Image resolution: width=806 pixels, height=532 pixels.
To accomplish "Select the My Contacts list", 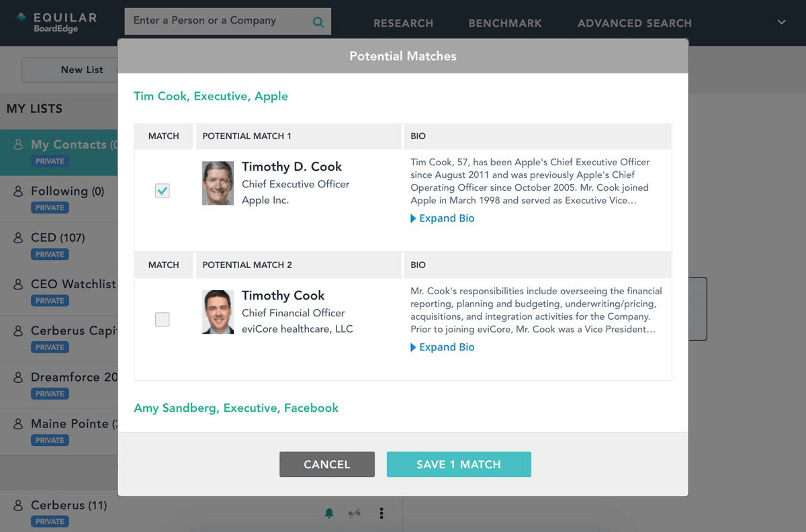I will click(59, 152).
